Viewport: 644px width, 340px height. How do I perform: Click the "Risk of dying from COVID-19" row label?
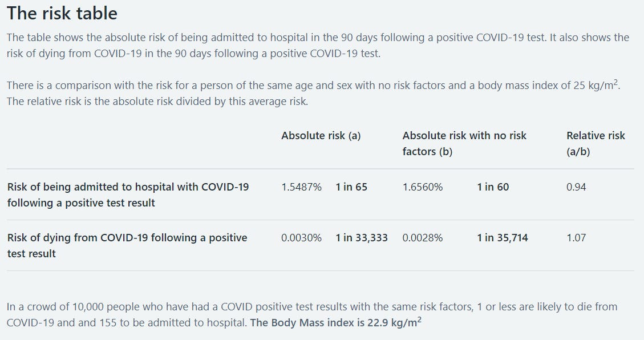click(127, 245)
